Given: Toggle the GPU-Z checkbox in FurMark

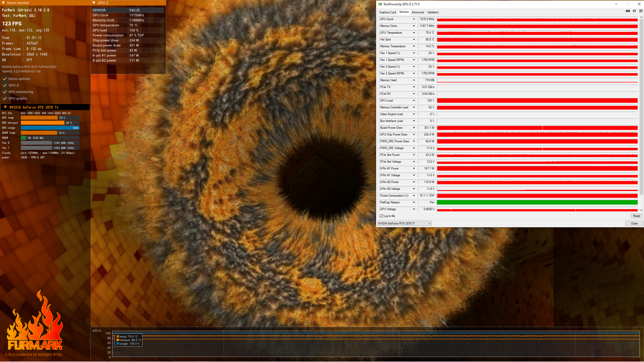Looking at the screenshot, I should [x=5, y=85].
